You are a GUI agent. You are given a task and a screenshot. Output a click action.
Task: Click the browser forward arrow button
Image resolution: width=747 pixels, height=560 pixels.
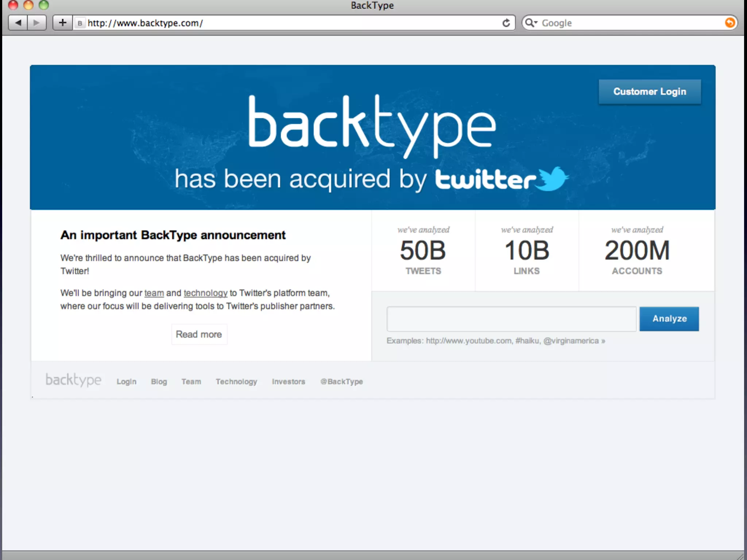pos(36,23)
